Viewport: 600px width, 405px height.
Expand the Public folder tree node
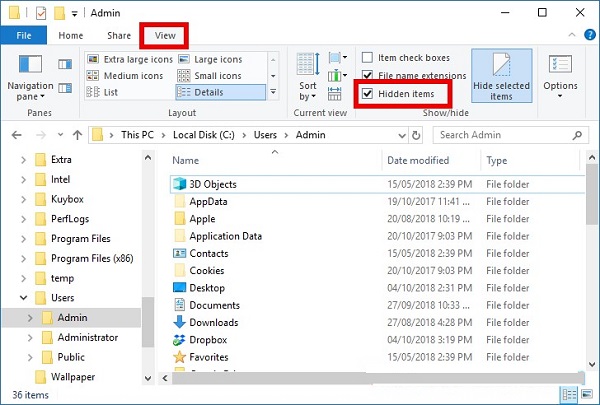pyautogui.click(x=30, y=357)
